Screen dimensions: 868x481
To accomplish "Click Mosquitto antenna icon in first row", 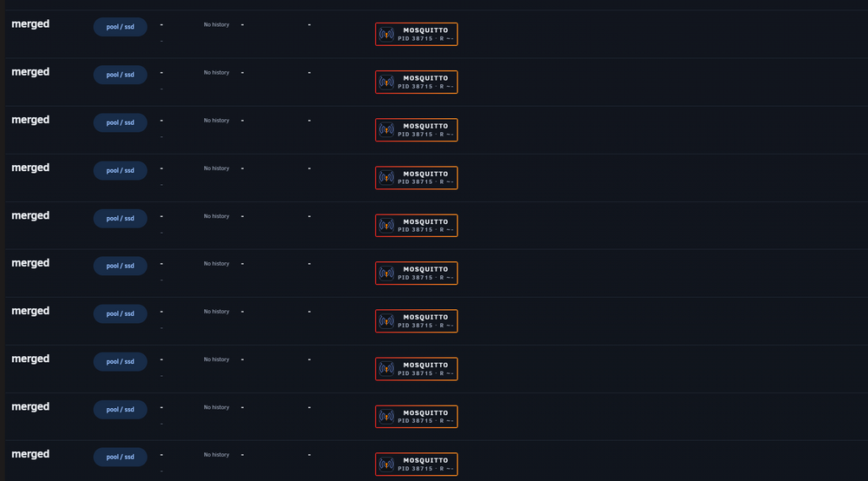I will coord(386,35).
